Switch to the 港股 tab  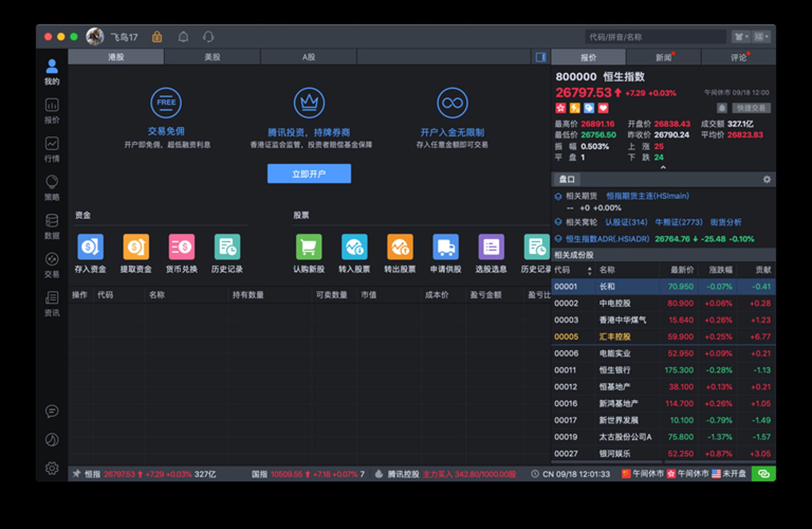pos(116,57)
